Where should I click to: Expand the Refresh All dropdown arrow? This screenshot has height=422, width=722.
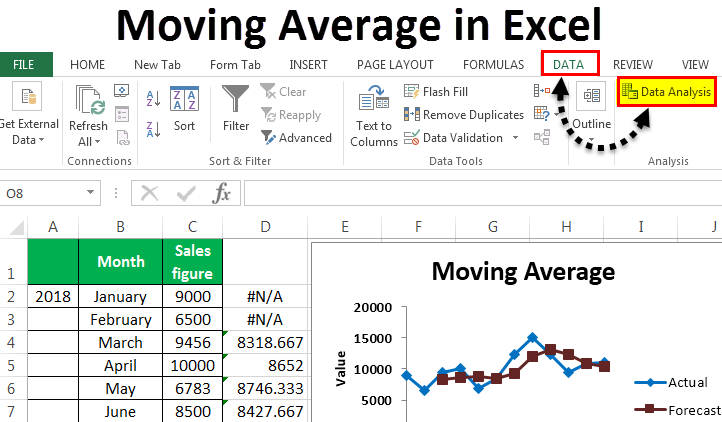click(97, 142)
